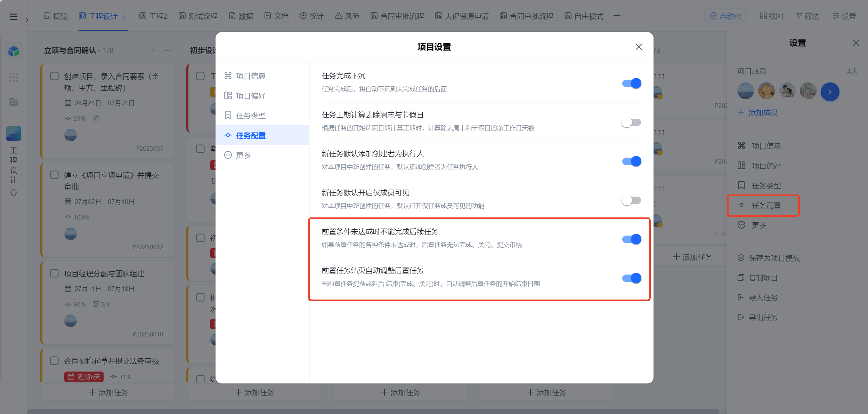This screenshot has height=414, width=868.
Task: Click the 延期6天 overdue tag
Action: 84,377
